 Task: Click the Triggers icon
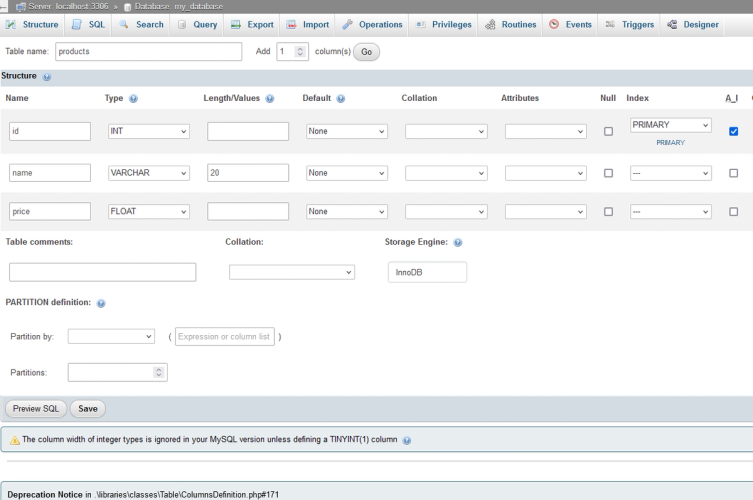[x=610, y=24]
